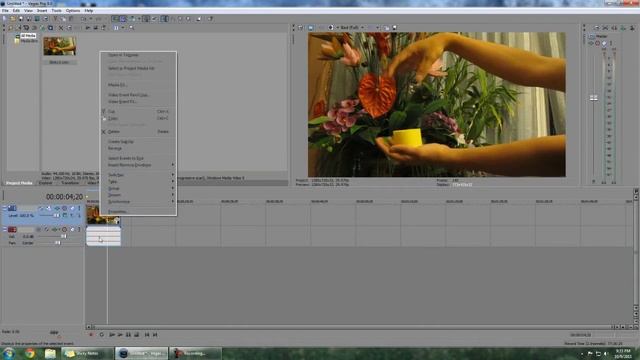Select All Media in media tree
This screenshot has width=640, height=360.
(28, 36)
